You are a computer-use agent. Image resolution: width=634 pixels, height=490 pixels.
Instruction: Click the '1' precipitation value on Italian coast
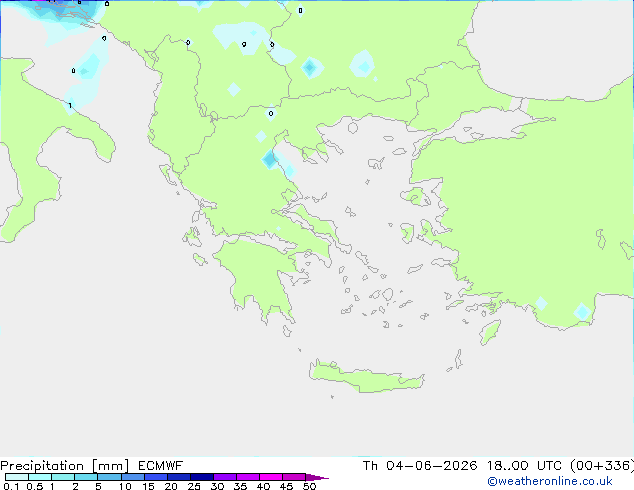click(70, 106)
